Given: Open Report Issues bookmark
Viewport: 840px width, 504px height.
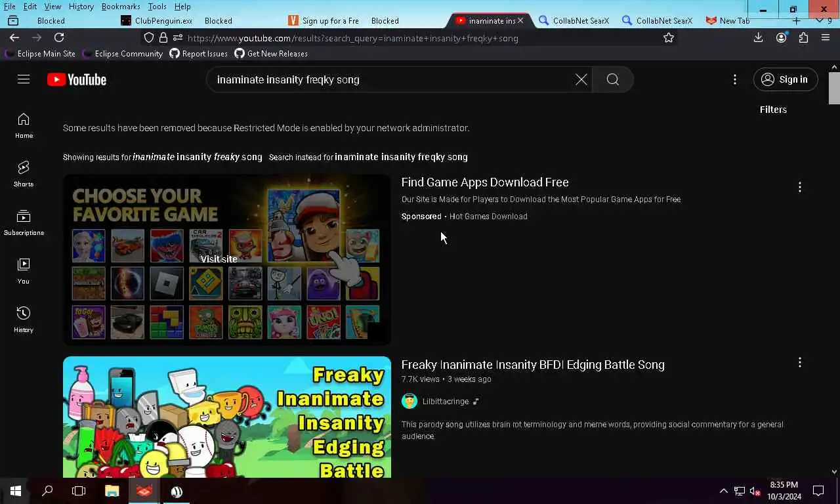Looking at the screenshot, I should point(199,54).
